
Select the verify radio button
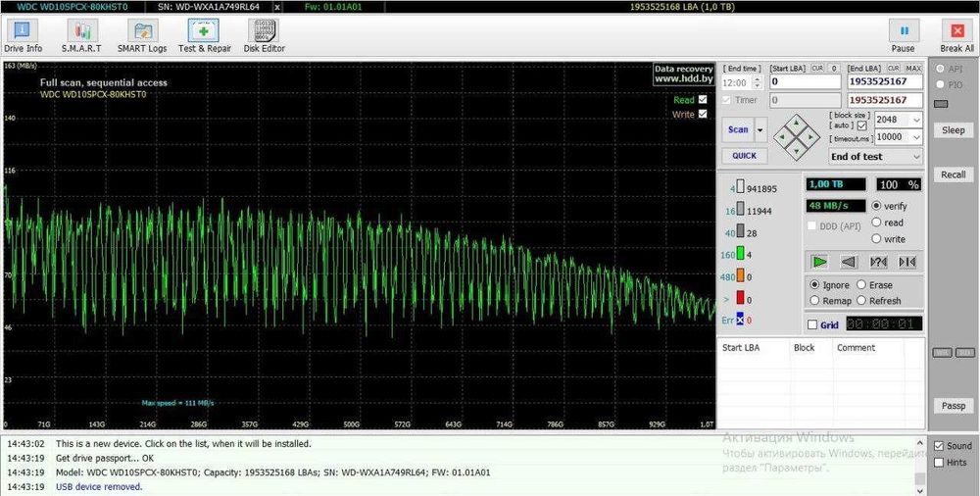tap(876, 206)
